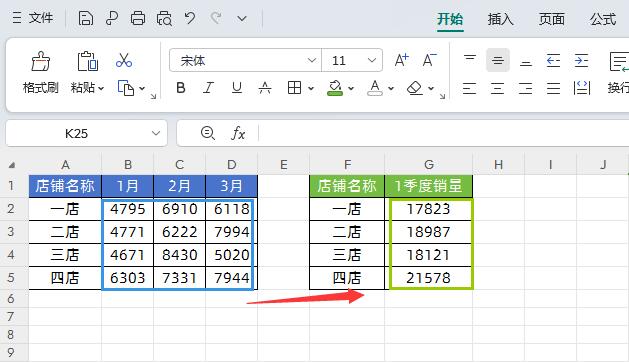Image resolution: width=629 pixels, height=362 pixels.
Task: Click cell with value 4795
Action: coord(128,209)
